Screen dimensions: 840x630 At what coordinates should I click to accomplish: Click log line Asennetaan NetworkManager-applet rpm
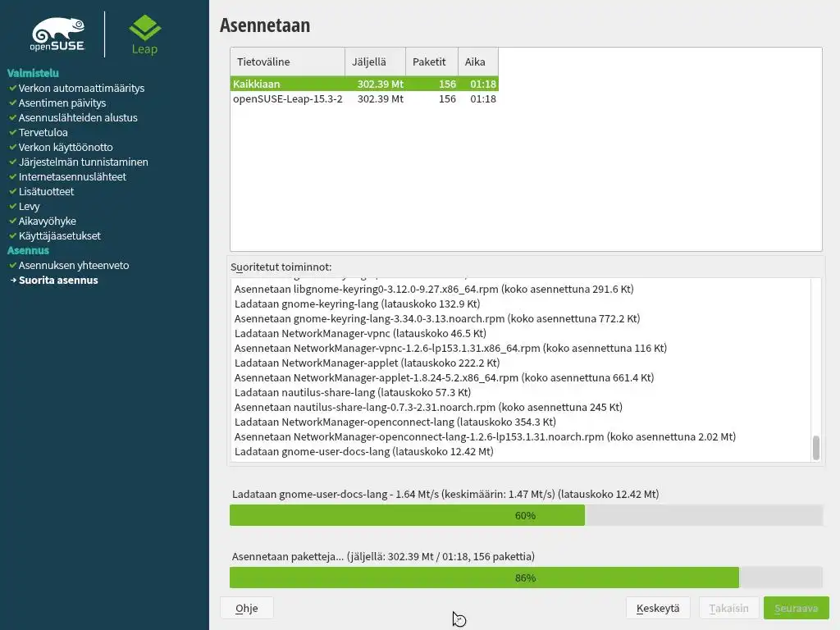click(x=444, y=377)
